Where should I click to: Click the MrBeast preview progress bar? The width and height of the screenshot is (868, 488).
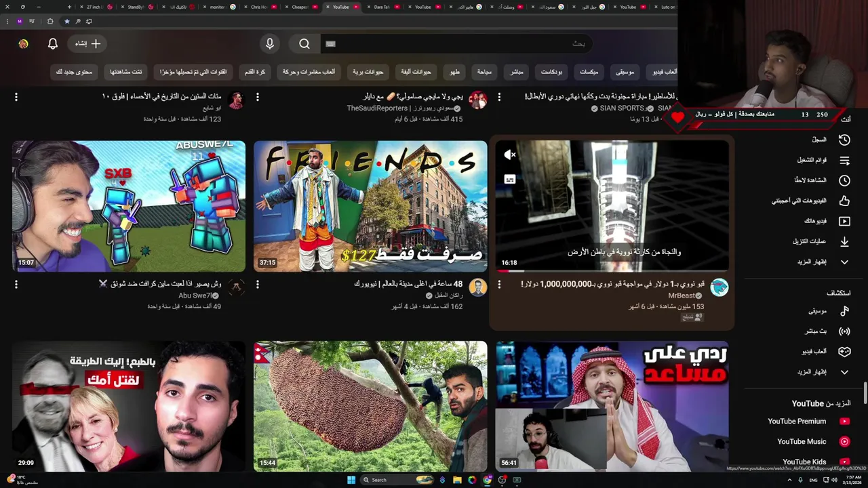click(612, 270)
